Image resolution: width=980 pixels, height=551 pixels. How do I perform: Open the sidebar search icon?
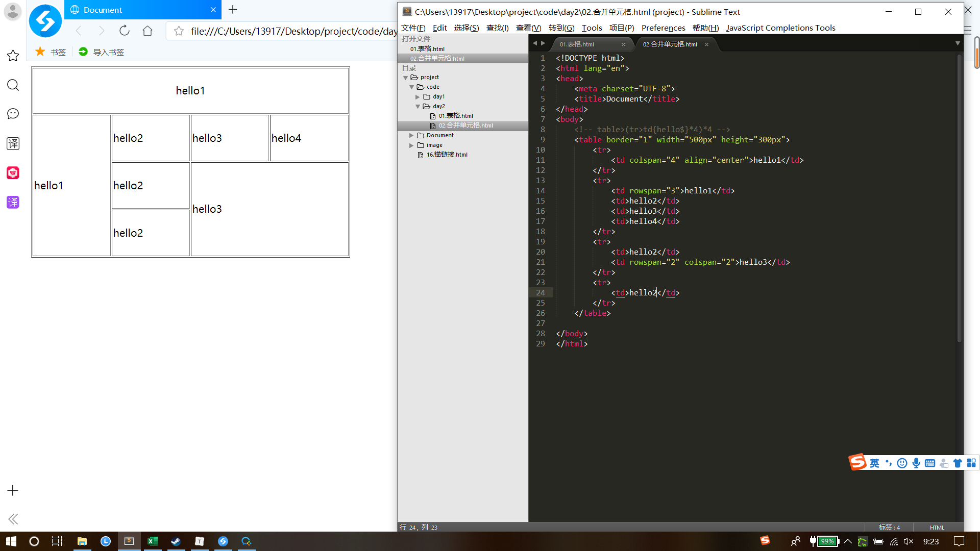(x=13, y=85)
